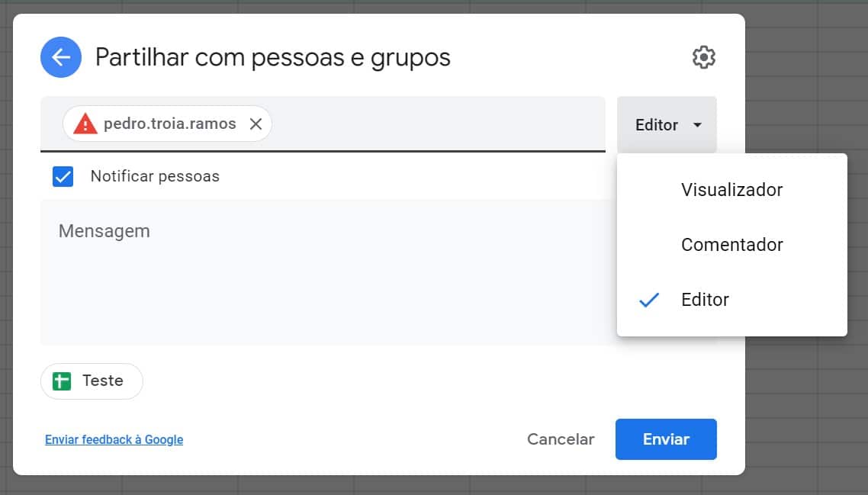Uncheck the Notificar pessoas checkbox
Image resolution: width=868 pixels, height=495 pixels.
pyautogui.click(x=63, y=177)
